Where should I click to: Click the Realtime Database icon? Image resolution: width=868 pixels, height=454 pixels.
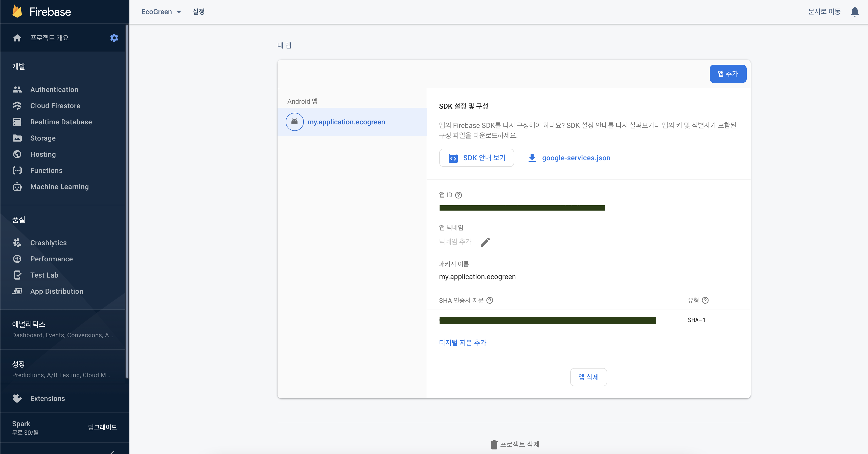[x=17, y=122]
